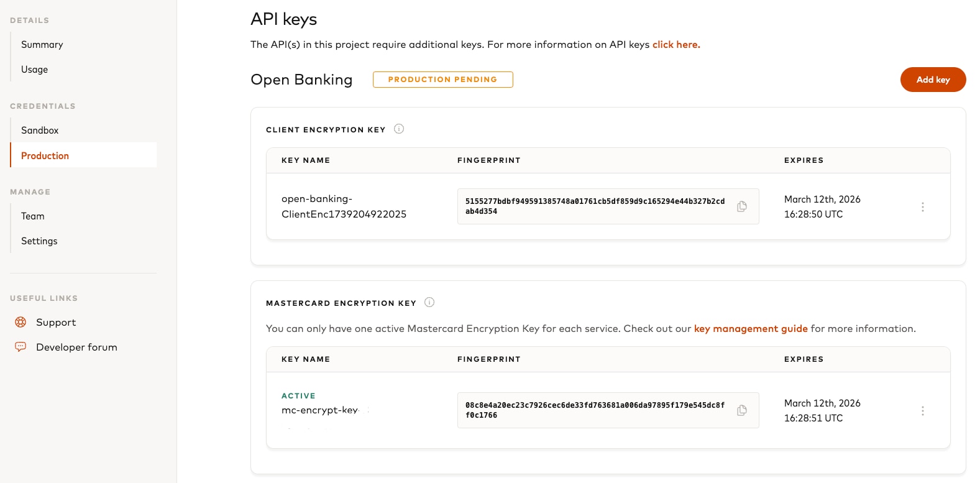Click the Support lifebuoy icon
980x483 pixels.
pyautogui.click(x=21, y=322)
